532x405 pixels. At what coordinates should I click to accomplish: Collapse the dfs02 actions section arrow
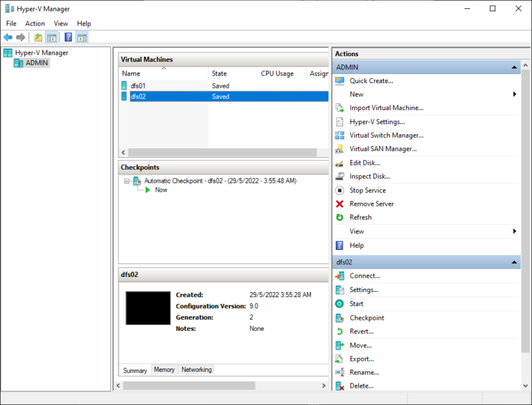pos(515,263)
